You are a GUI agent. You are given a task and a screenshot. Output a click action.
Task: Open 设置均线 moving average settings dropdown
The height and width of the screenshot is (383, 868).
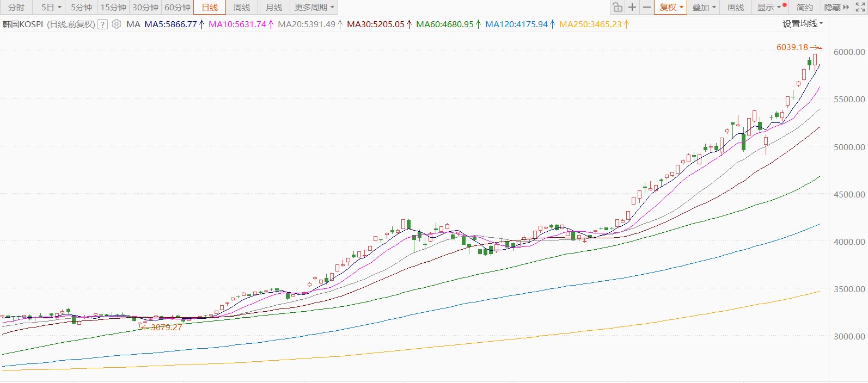803,23
